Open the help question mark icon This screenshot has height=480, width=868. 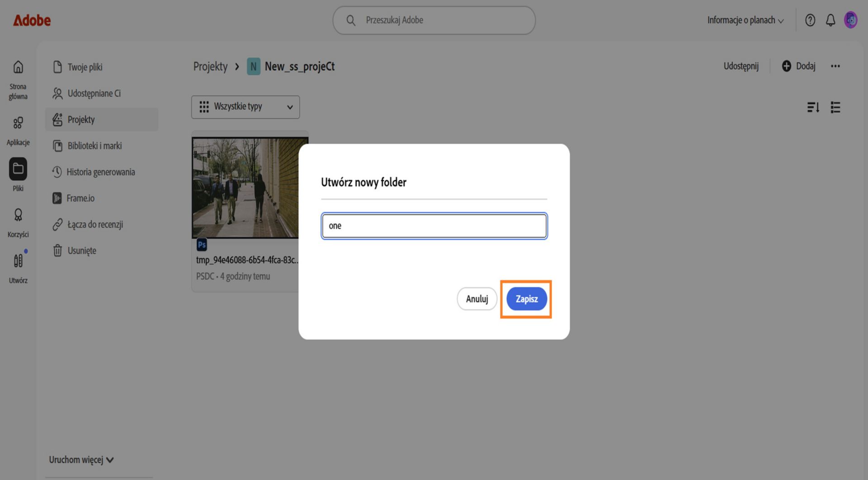pyautogui.click(x=810, y=20)
